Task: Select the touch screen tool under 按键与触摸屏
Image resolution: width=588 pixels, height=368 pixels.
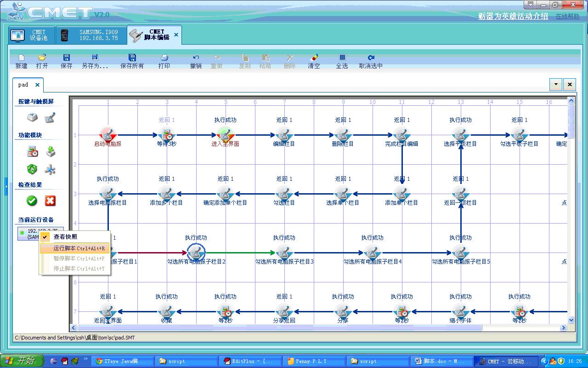Action: pyautogui.click(x=50, y=118)
